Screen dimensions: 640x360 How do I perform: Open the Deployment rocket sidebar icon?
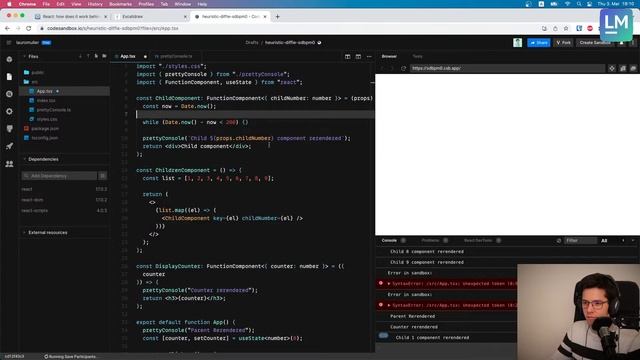coord(9,146)
